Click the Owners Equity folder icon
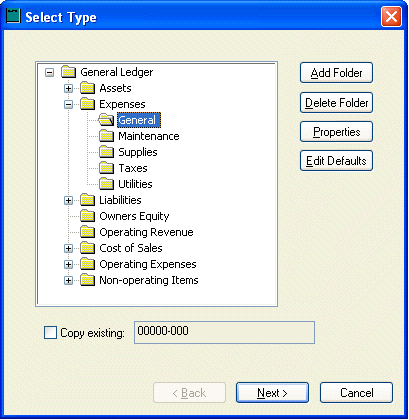Image resolution: width=409 pixels, height=420 pixels. [88, 216]
